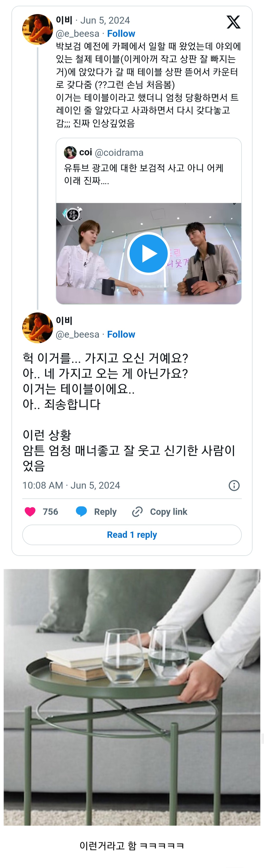
Task: Open the tweet info circle icon
Action: (234, 485)
